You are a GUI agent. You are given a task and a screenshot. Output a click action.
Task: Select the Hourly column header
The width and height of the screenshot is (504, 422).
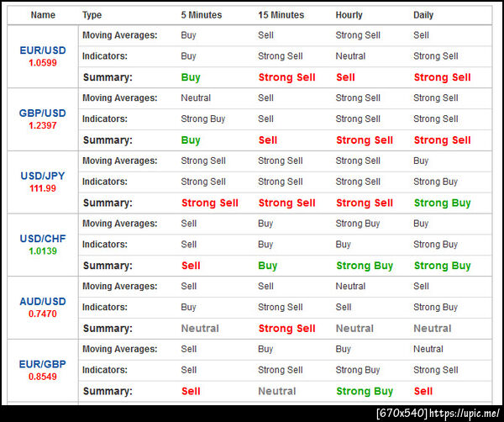pyautogui.click(x=349, y=15)
